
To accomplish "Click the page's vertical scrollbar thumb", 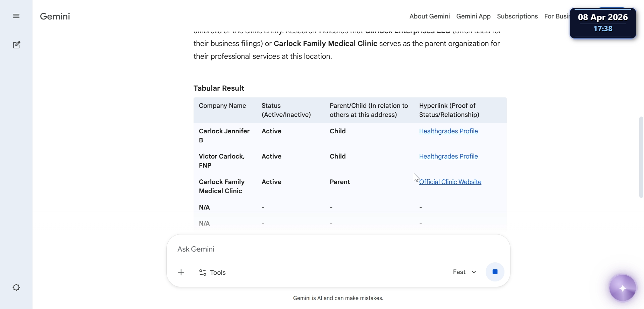I will (x=641, y=157).
